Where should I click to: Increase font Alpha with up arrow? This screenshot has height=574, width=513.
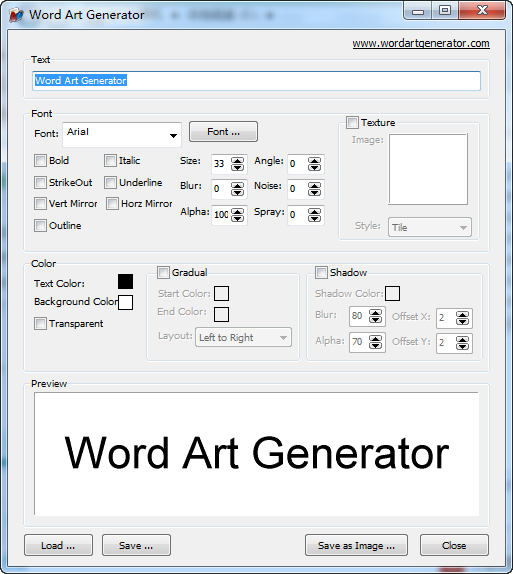click(238, 211)
